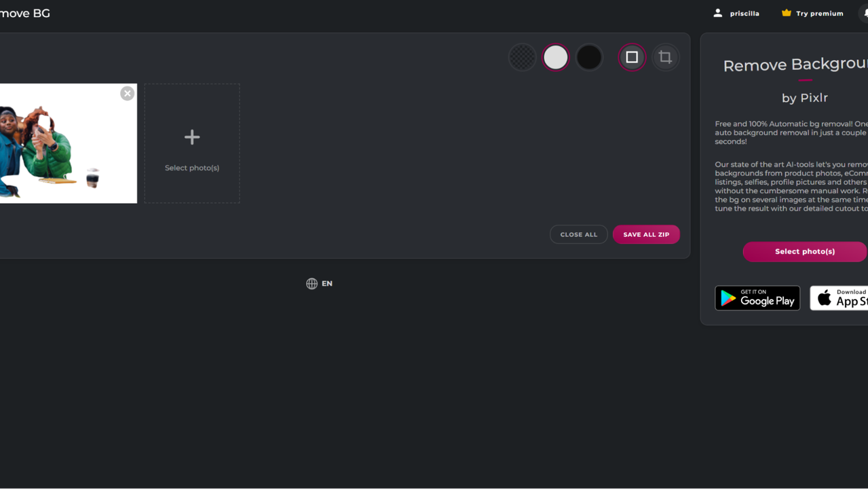868x489 pixels.
Task: Click the user profile icon
Action: tap(718, 13)
